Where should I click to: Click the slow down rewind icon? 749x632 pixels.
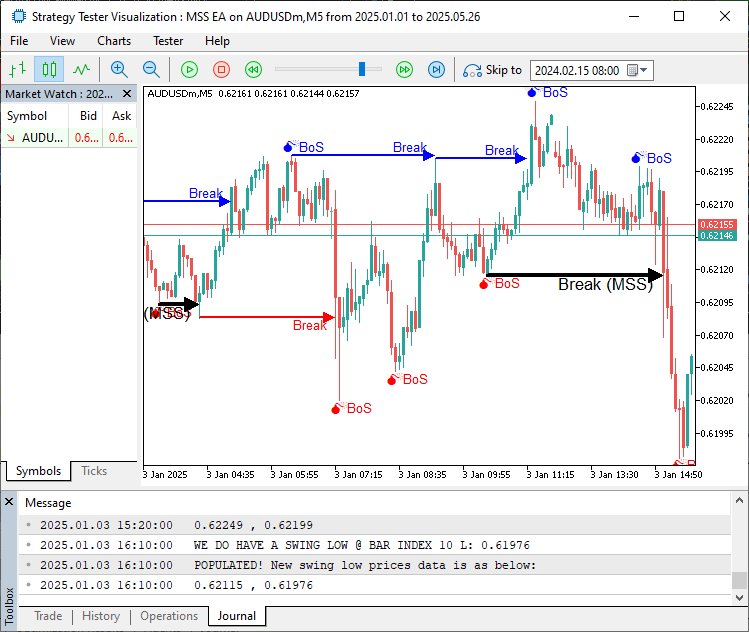(254, 70)
